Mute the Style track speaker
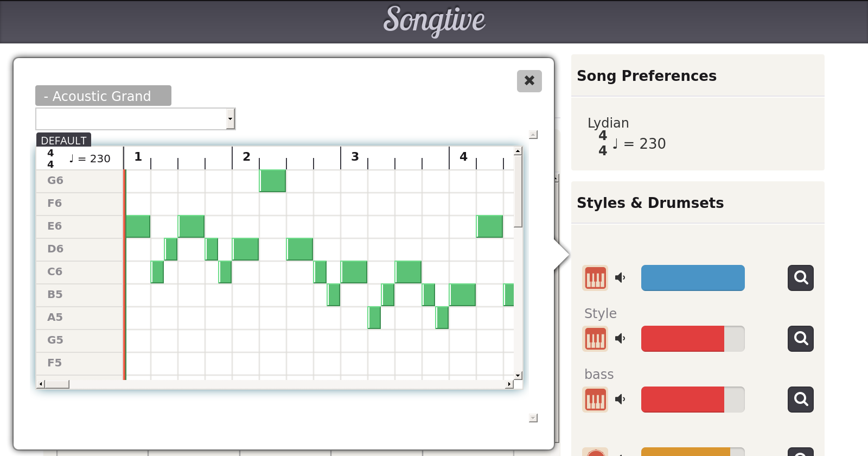The image size is (868, 456). click(x=620, y=339)
